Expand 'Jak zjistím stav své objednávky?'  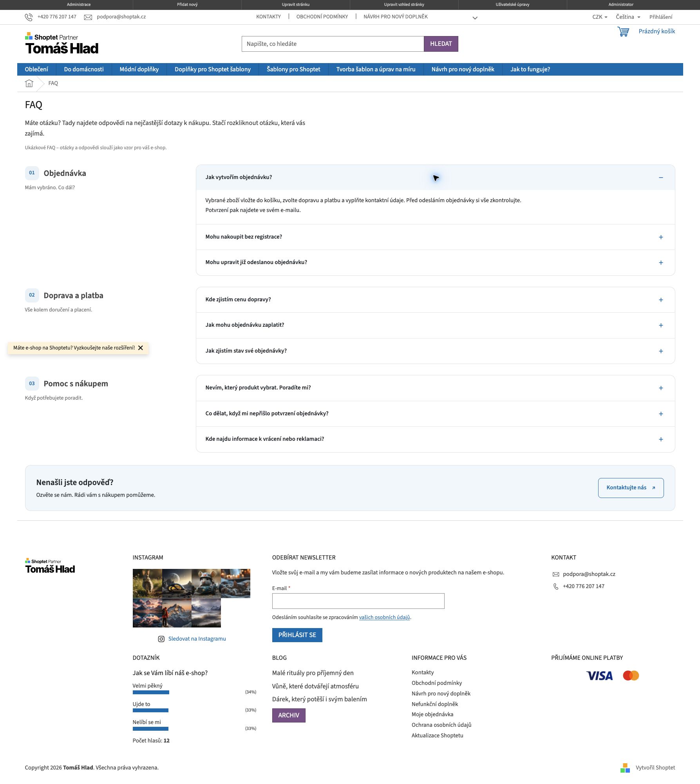[435, 351]
